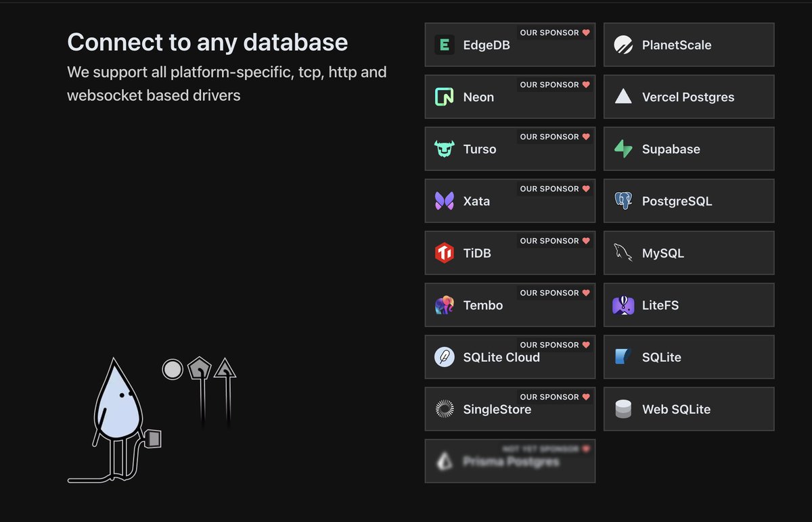Open the Web SQLite link
The height and width of the screenshot is (522, 812).
point(689,410)
